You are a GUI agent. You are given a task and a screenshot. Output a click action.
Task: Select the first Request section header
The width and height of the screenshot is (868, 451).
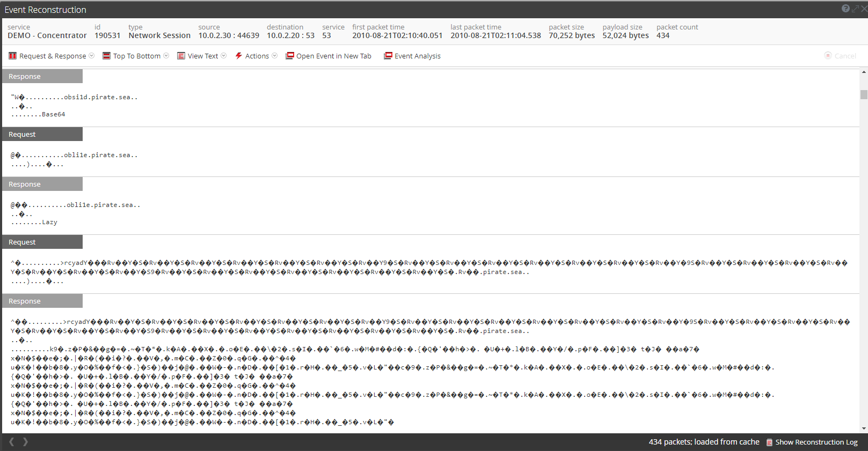[x=42, y=134]
